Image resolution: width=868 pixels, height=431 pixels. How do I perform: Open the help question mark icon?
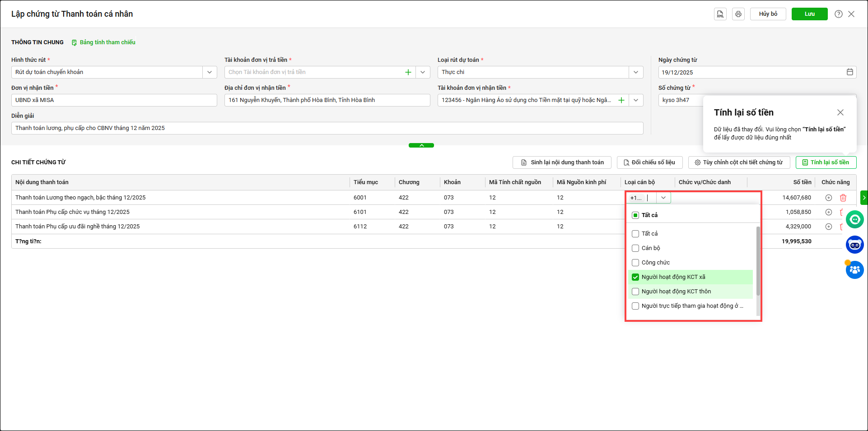tap(838, 14)
